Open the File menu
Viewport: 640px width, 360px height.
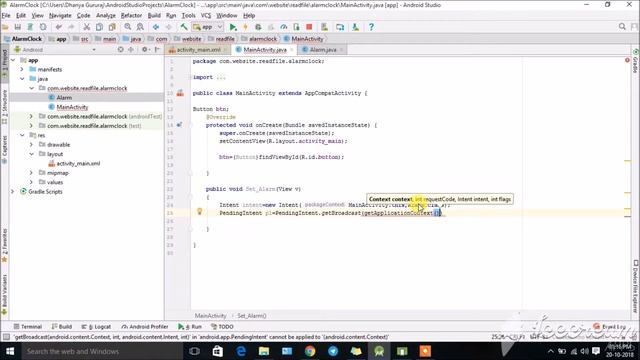click(x=6, y=16)
